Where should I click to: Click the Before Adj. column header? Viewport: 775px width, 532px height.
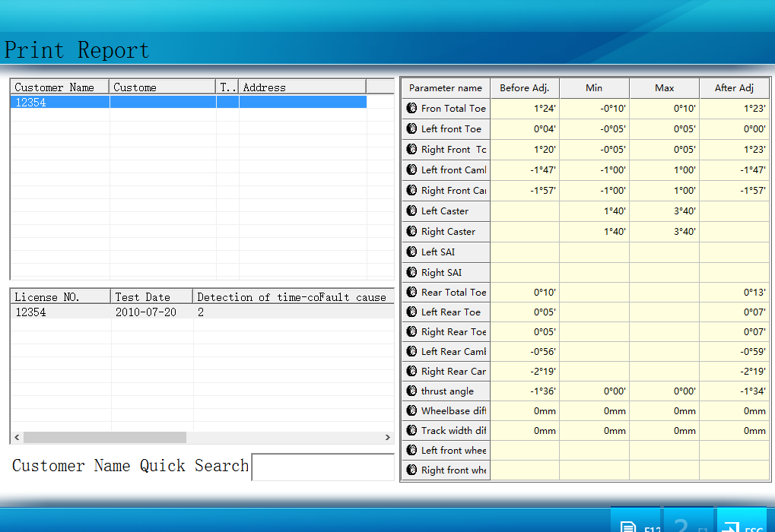(x=525, y=88)
